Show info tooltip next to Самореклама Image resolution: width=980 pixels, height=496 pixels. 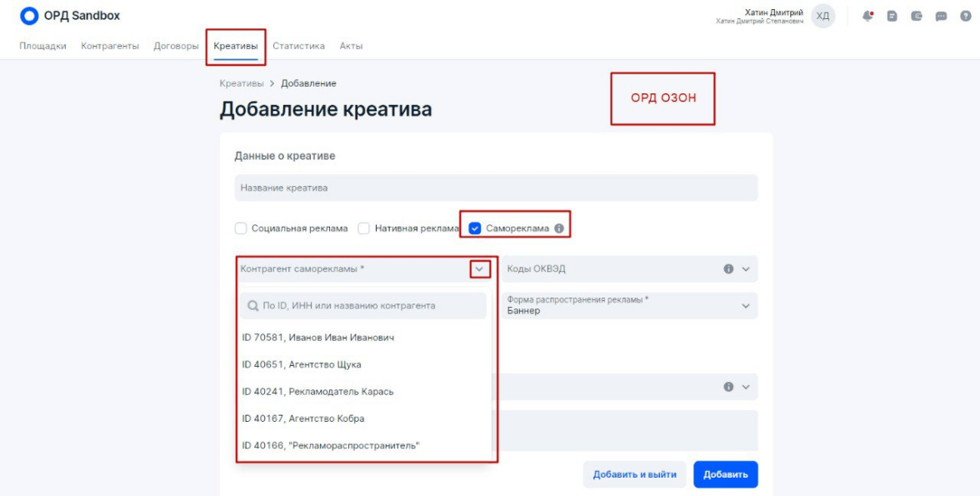558,229
